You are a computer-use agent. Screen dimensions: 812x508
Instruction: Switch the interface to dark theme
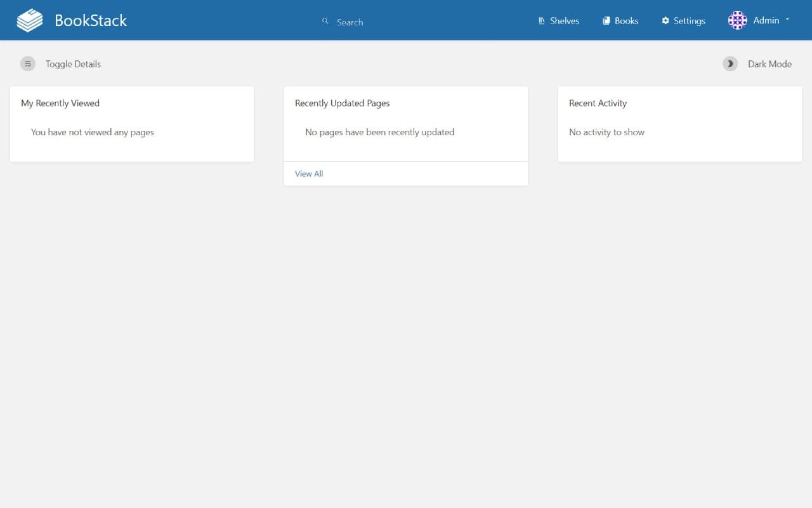click(757, 63)
